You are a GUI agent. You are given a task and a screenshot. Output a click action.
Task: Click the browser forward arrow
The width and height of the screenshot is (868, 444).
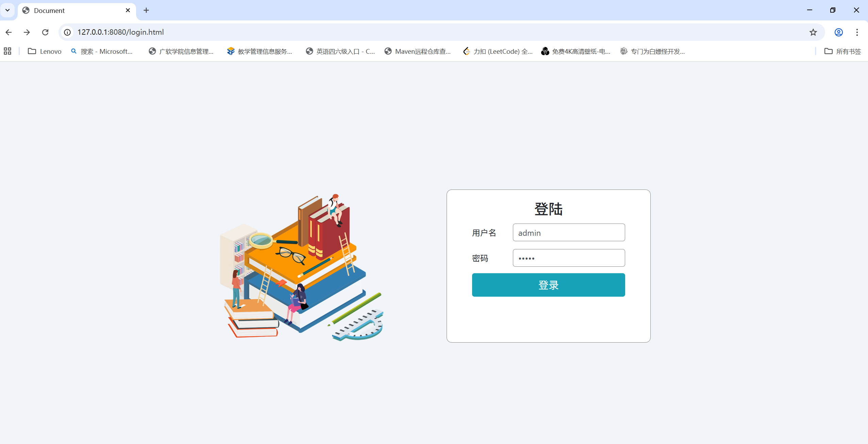pos(27,32)
